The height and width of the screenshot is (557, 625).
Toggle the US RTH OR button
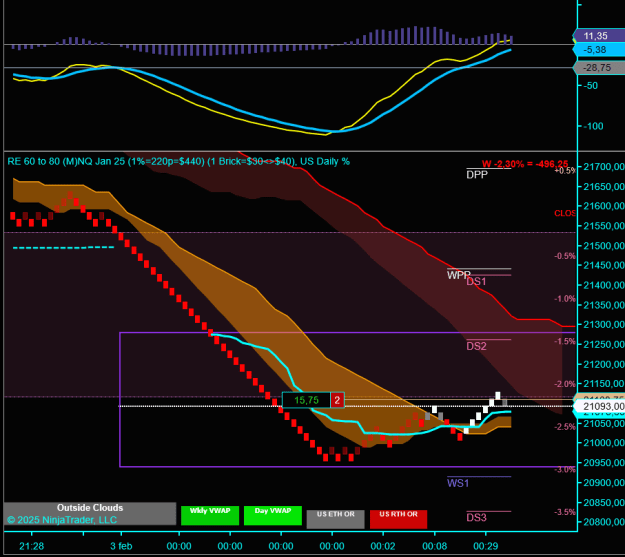(x=398, y=519)
